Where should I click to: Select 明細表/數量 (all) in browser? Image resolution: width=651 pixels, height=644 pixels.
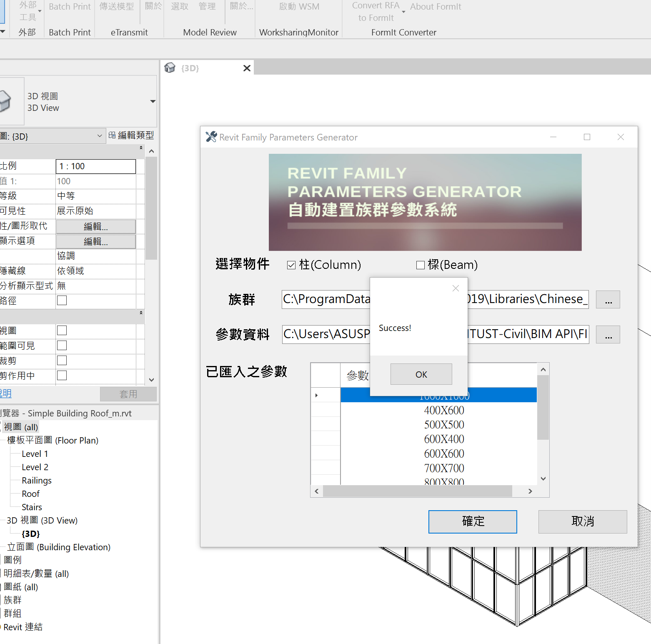(x=36, y=574)
